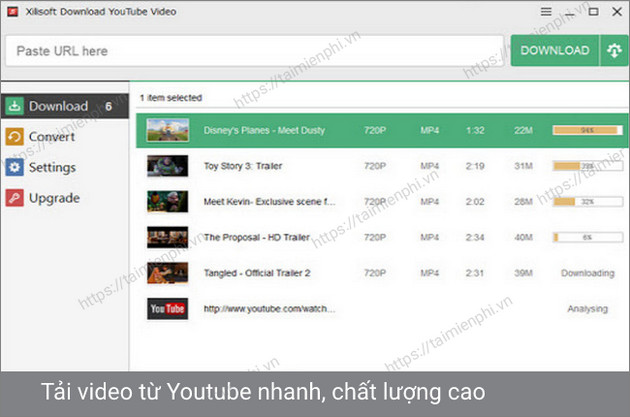The image size is (630, 417).
Task: Select "Toy Story 3: Trailer" title
Action: click(x=243, y=166)
